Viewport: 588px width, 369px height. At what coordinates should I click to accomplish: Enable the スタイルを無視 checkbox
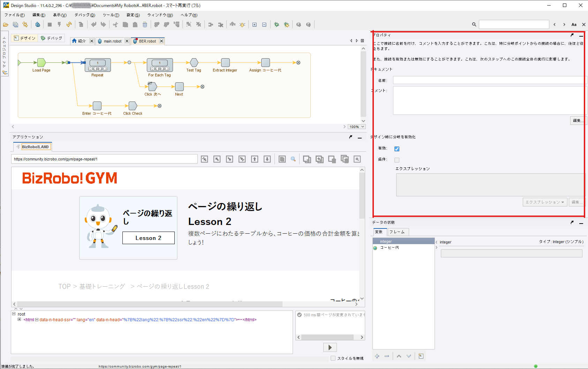click(x=333, y=358)
